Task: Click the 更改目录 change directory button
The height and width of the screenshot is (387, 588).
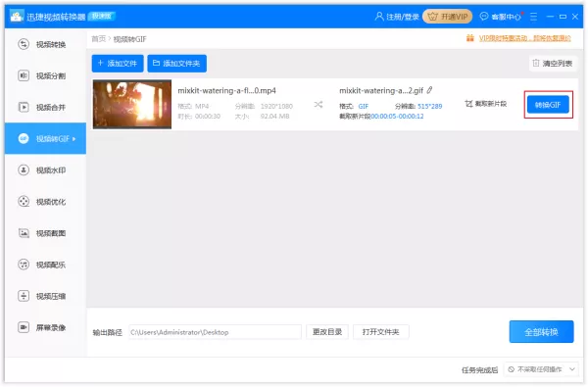Action: 327,332
